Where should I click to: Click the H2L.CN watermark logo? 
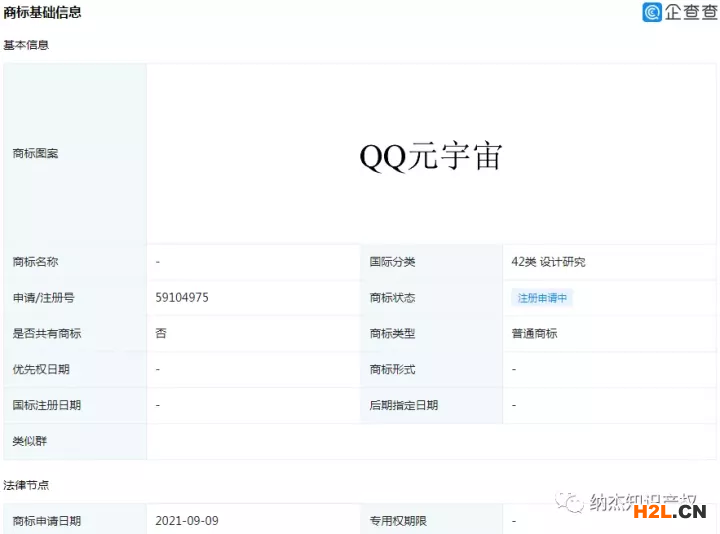tap(670, 513)
